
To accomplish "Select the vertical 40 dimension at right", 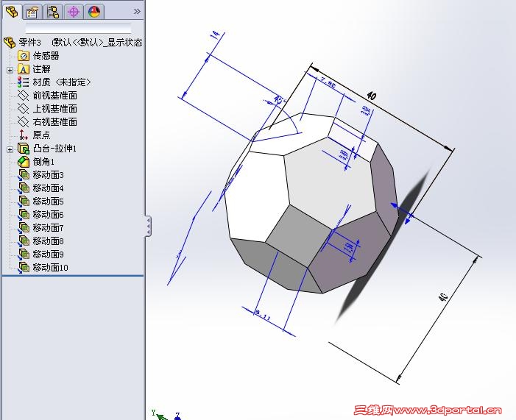I will (444, 296).
